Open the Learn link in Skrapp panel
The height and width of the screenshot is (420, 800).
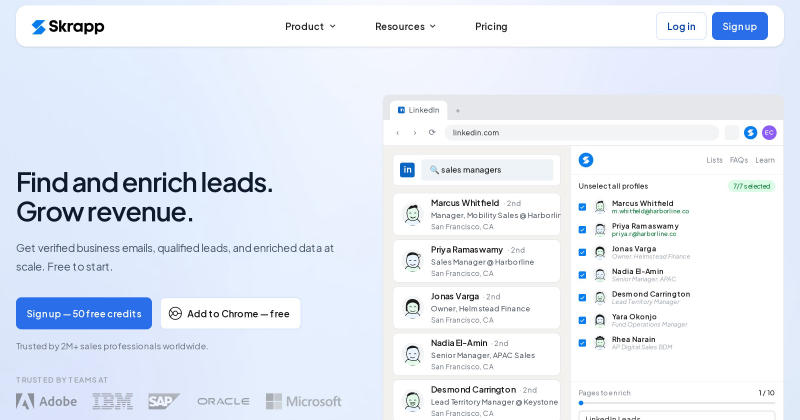click(x=765, y=160)
